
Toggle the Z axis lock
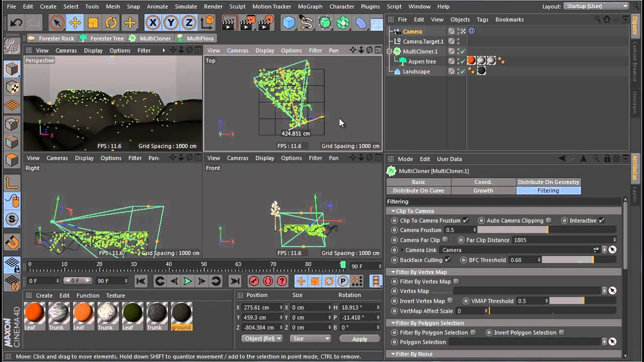tap(189, 23)
